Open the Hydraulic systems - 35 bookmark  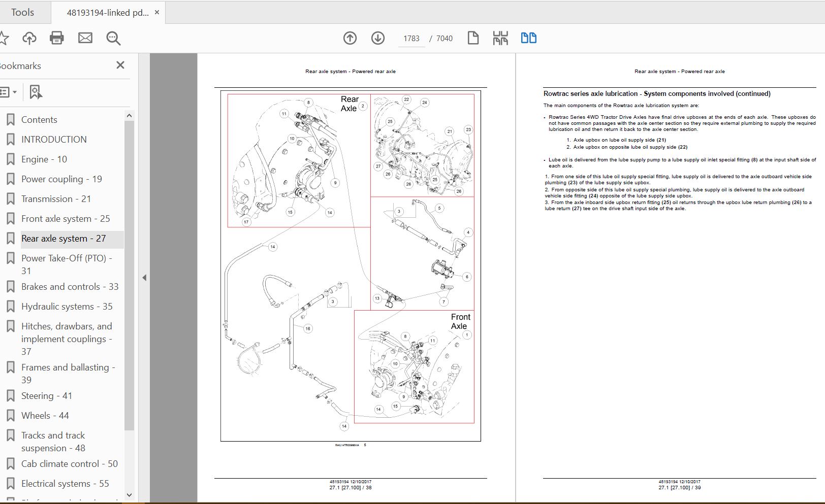[67, 307]
